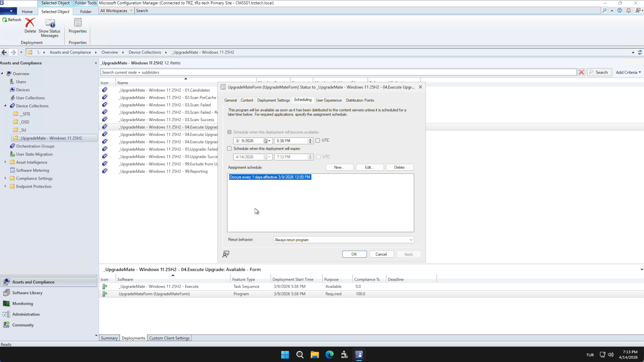The width and height of the screenshot is (644, 362).
Task: Clear the collection search with red X
Action: click(x=582, y=72)
